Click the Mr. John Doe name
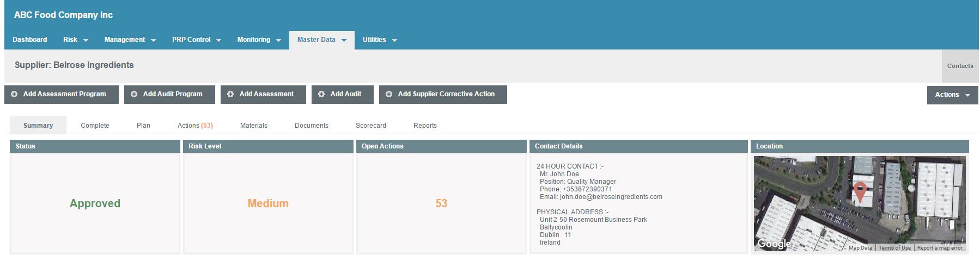This screenshot has height=267, width=980. click(559, 174)
